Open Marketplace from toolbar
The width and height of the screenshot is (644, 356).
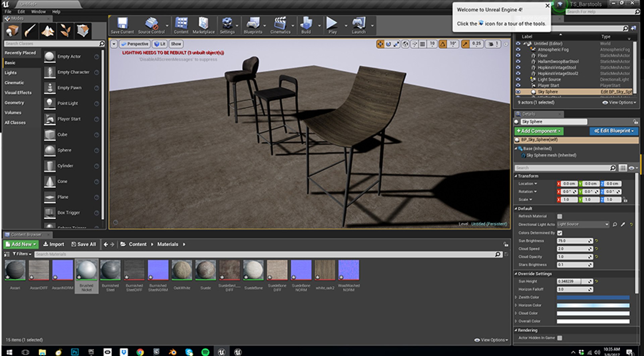[203, 25]
